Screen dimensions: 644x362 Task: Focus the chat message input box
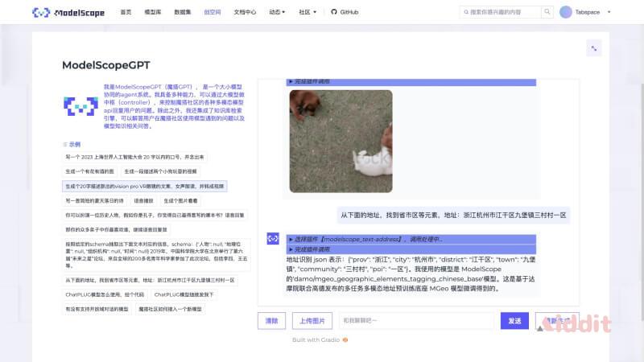pyautogui.click(x=416, y=320)
